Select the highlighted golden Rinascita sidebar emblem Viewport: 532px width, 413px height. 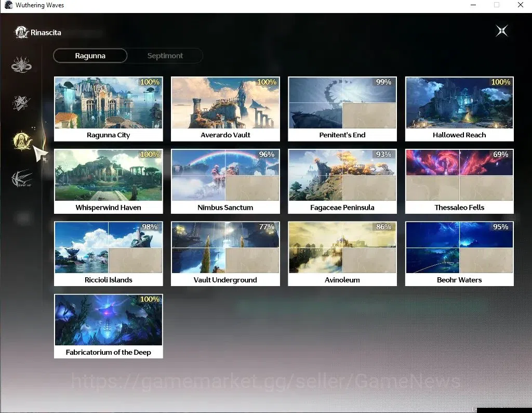22,141
